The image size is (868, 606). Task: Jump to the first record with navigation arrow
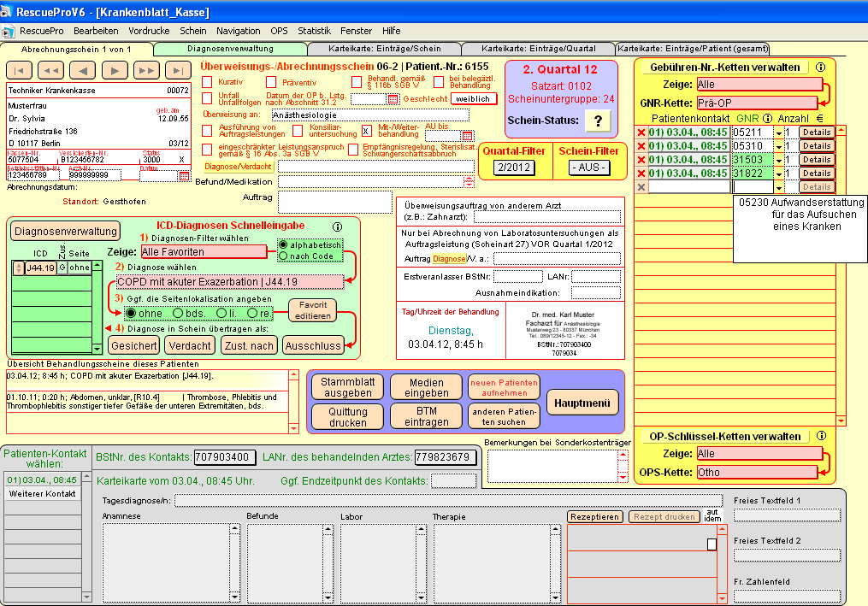pos(19,70)
